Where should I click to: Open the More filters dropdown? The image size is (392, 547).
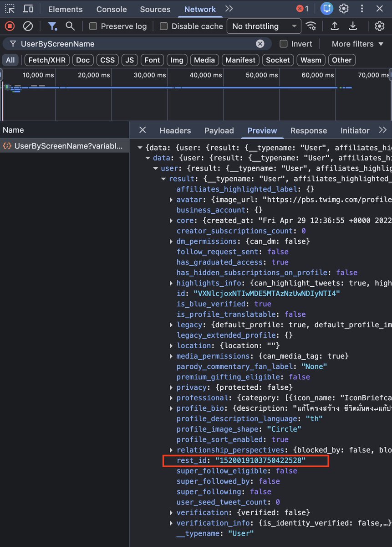click(x=358, y=44)
